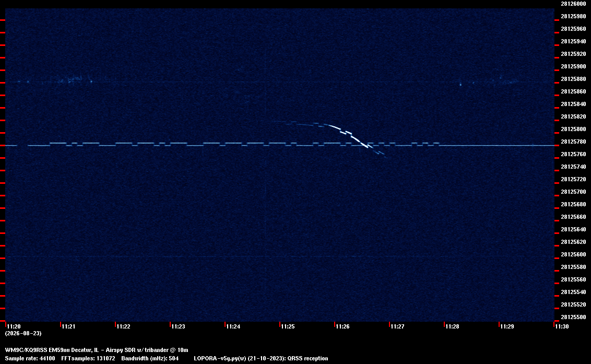Select the 28125640 frequency label

(574, 229)
